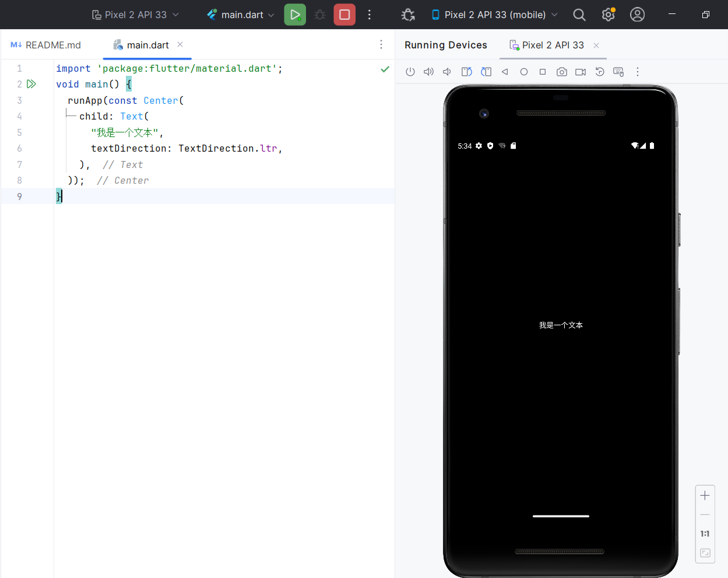Image resolution: width=728 pixels, height=578 pixels.
Task: Click the Running Devices panel title
Action: [446, 45]
